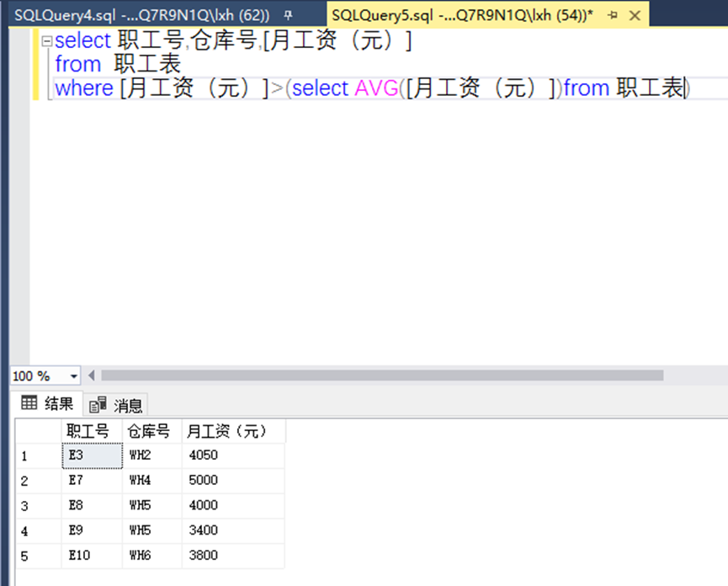Click the top-left corner cell of results grid
This screenshot has height=586, width=728.
click(39, 431)
